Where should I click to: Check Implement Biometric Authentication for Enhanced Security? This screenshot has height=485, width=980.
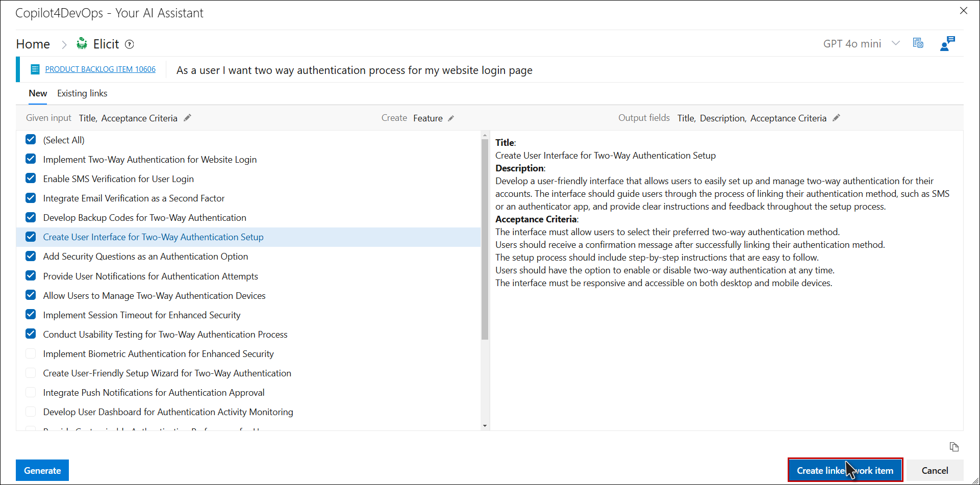tap(31, 353)
